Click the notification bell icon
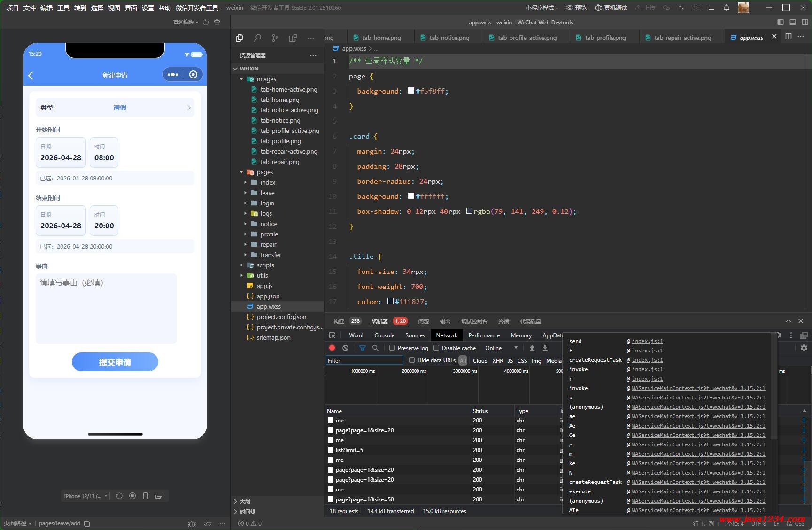Screen dimensions: 812x530 point(726,8)
